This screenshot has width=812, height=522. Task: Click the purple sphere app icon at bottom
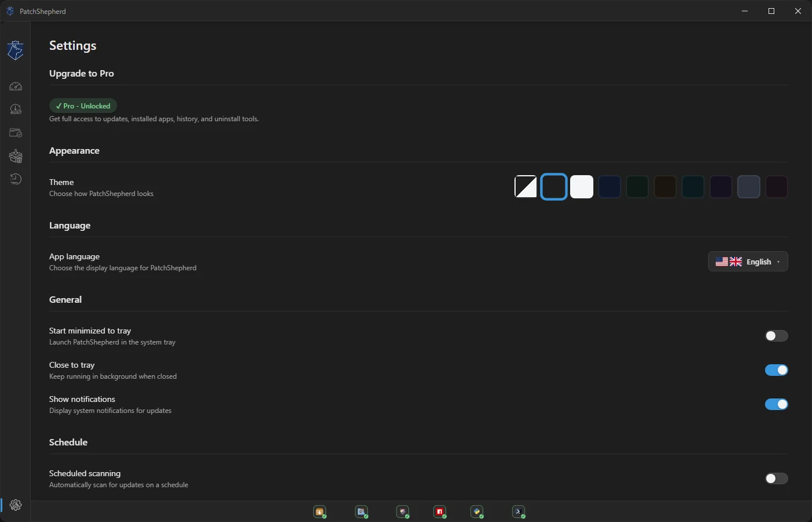coord(403,512)
